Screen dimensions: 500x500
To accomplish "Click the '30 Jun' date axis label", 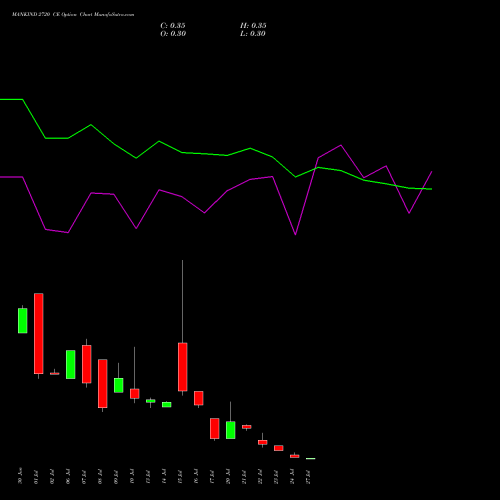I will [x=20, y=476].
